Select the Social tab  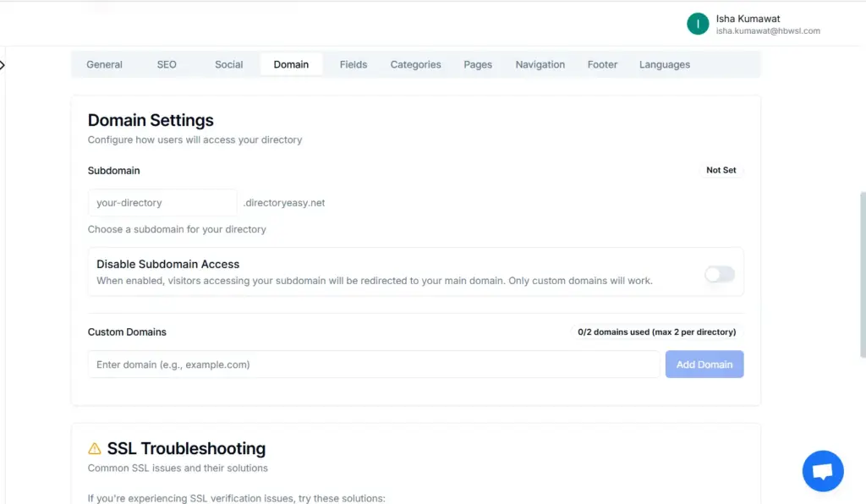228,64
